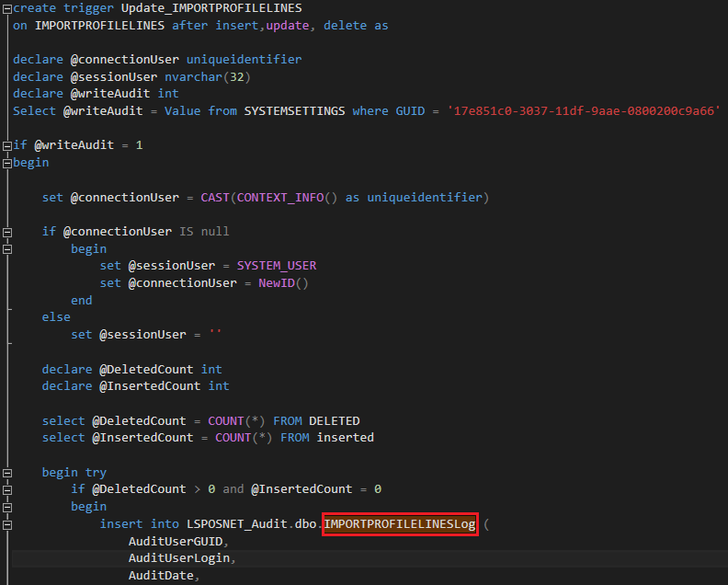Collapse the begin block below 'if @writeAudit'
The width and height of the screenshot is (728, 585).
pyautogui.click(x=7, y=163)
